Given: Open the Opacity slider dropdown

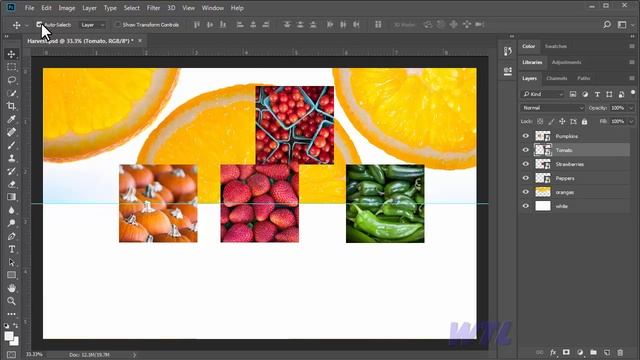Looking at the screenshot, I should point(631,108).
